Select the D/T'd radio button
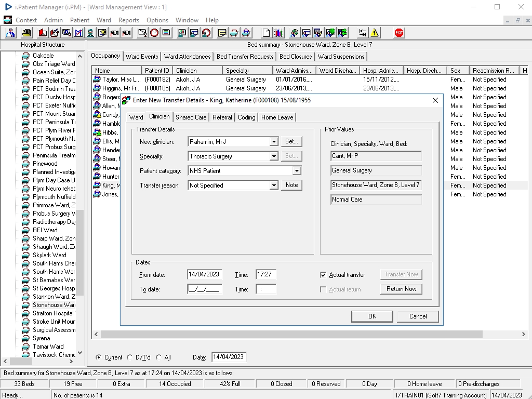Image resolution: width=532 pixels, height=399 pixels. coord(129,357)
